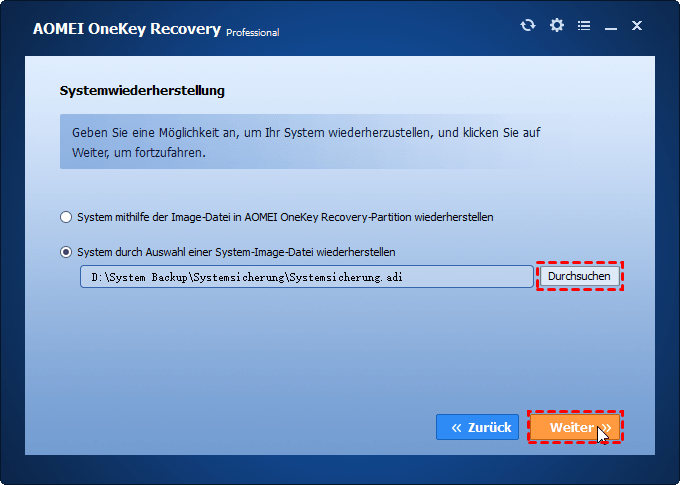Click into the D:\System Backup path field

coord(307,277)
